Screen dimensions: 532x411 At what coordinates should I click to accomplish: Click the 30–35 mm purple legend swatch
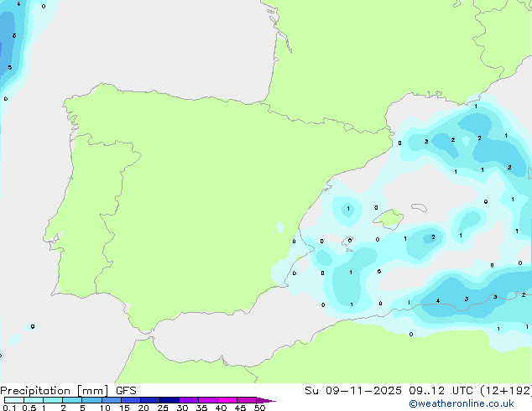[x=189, y=400]
